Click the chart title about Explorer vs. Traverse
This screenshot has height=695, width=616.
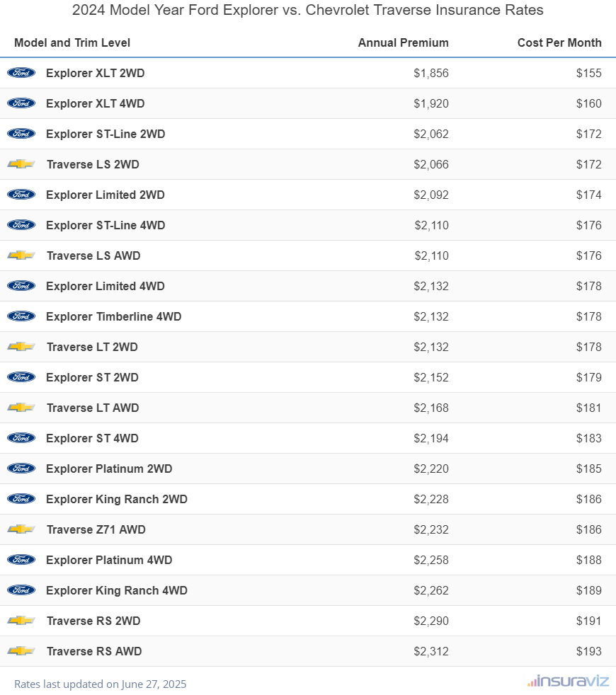click(x=308, y=10)
